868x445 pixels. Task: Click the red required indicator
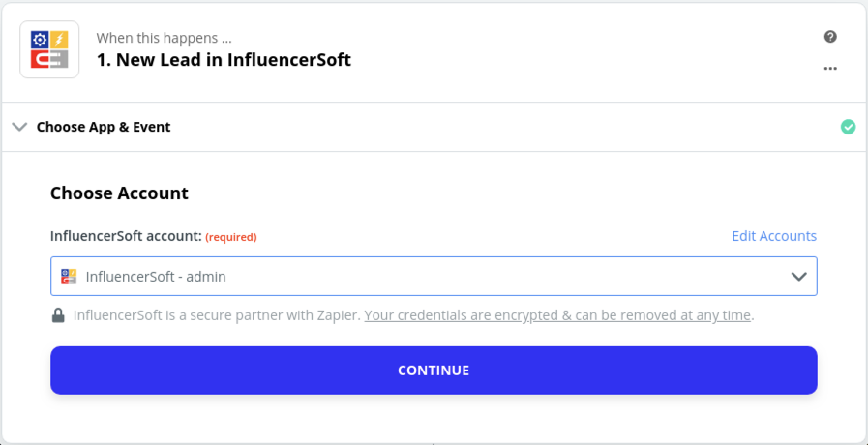coord(231,237)
